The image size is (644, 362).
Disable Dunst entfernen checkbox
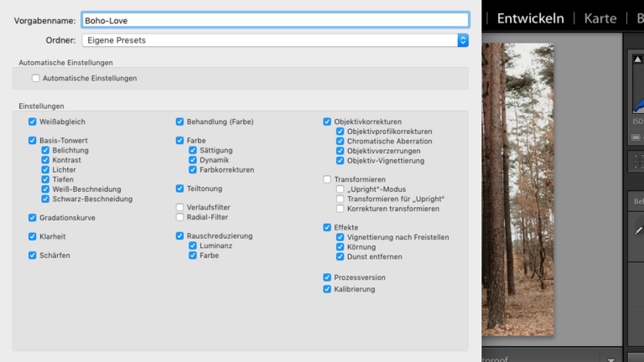[x=340, y=257]
